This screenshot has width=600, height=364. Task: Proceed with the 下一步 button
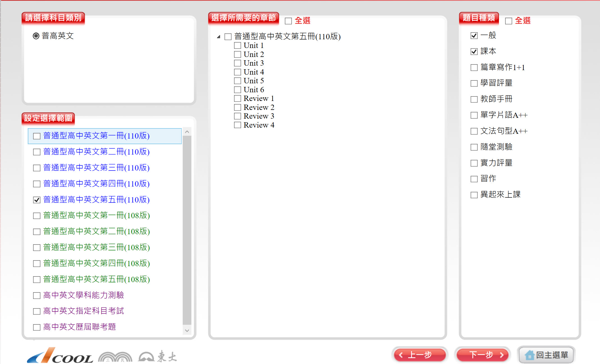[482, 355]
